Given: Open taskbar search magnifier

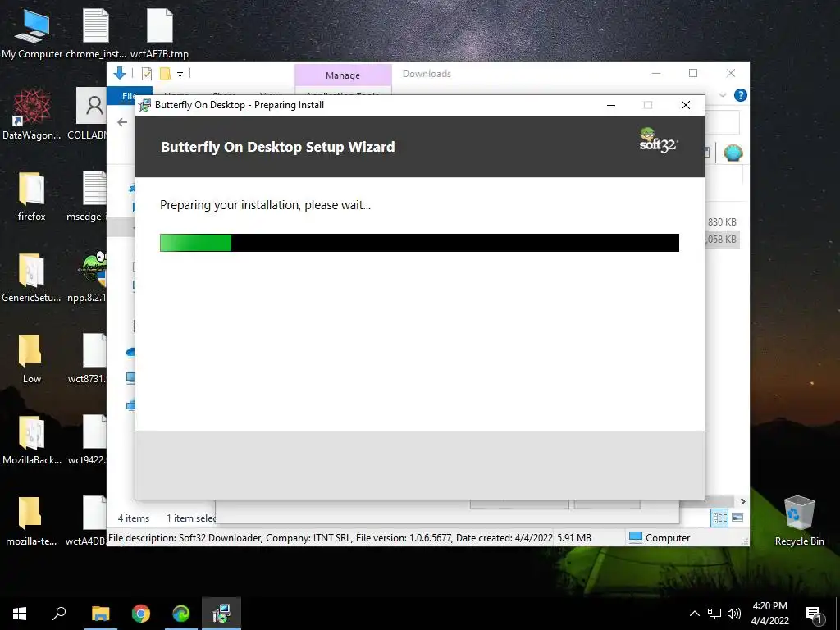Looking at the screenshot, I should [x=59, y=614].
